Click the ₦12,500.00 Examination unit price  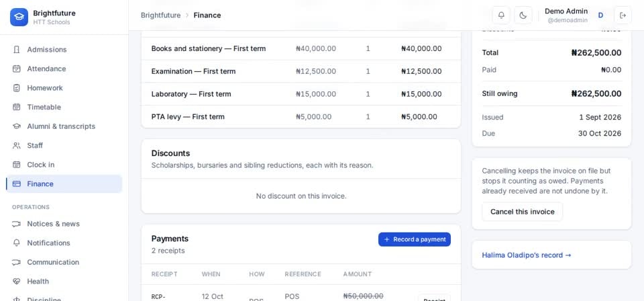click(316, 71)
